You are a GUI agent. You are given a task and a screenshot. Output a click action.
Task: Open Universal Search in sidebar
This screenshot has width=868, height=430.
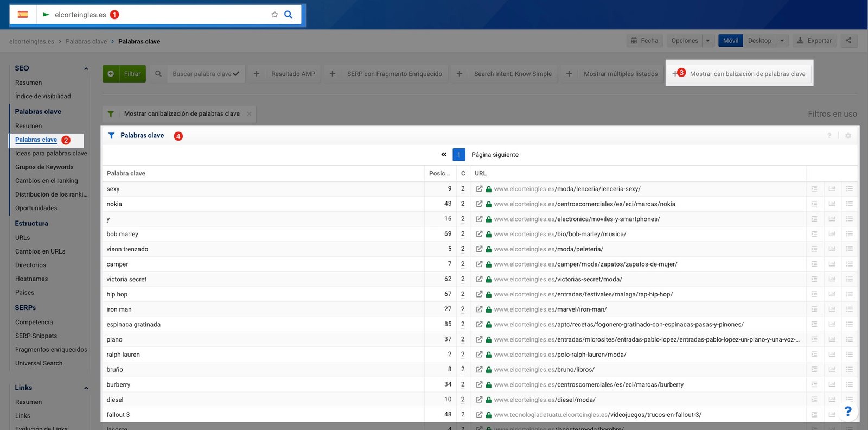click(x=39, y=363)
